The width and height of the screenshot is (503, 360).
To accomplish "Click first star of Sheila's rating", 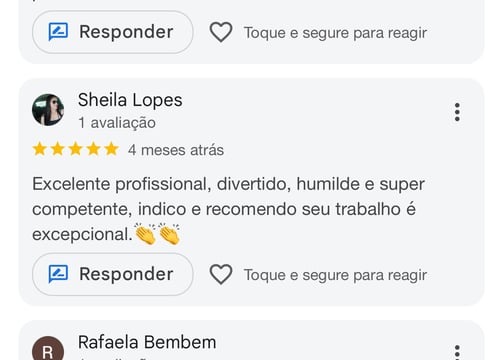I will [x=40, y=149].
